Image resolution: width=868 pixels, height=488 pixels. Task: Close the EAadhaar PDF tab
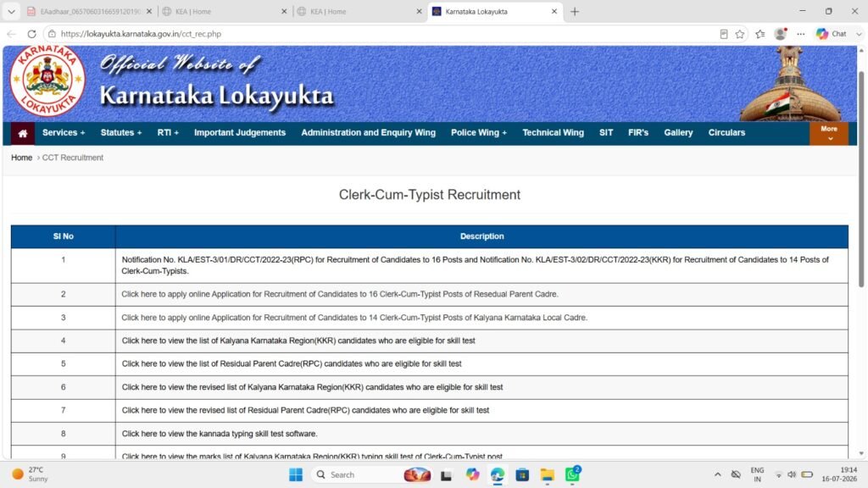pos(149,11)
